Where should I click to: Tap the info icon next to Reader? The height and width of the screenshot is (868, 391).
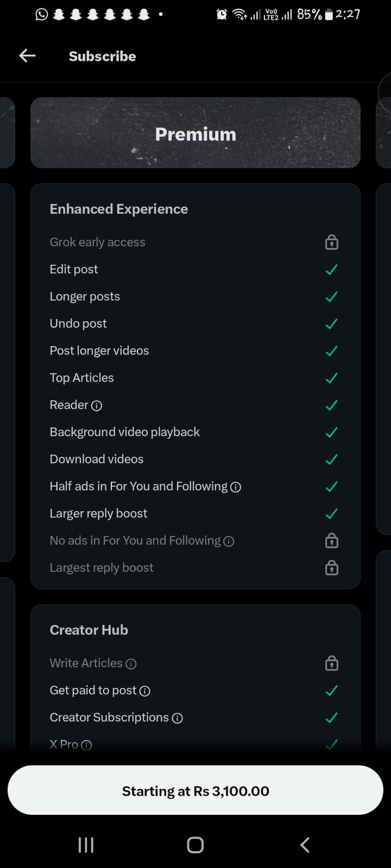click(x=97, y=405)
